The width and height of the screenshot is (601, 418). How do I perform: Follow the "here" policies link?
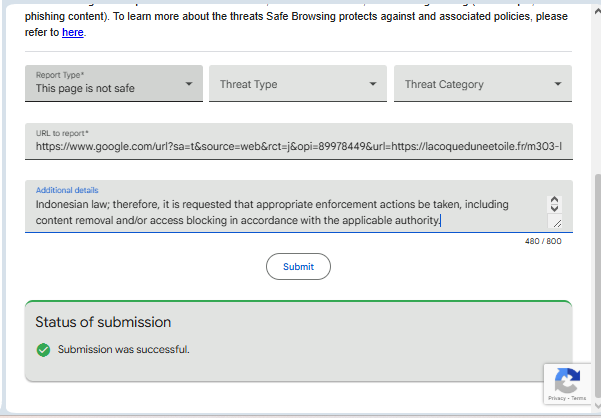coord(73,33)
